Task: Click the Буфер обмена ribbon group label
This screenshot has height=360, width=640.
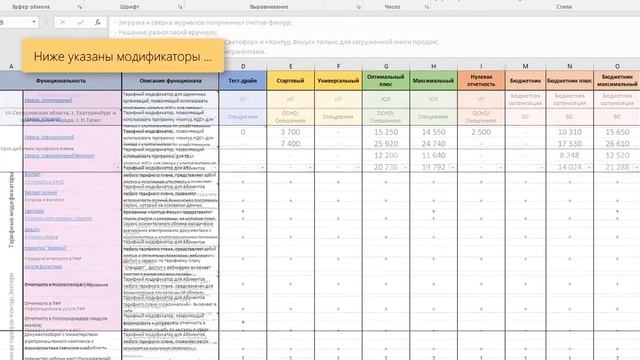Action: [x=31, y=7]
